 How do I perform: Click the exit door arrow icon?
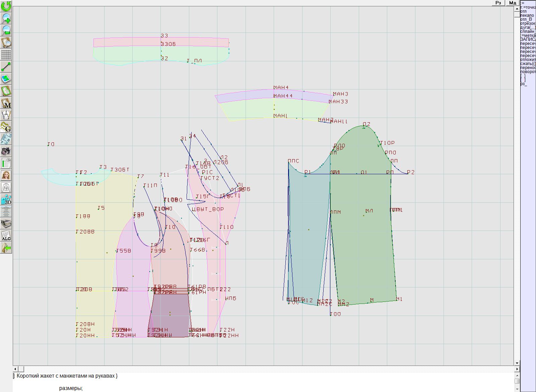[6, 248]
